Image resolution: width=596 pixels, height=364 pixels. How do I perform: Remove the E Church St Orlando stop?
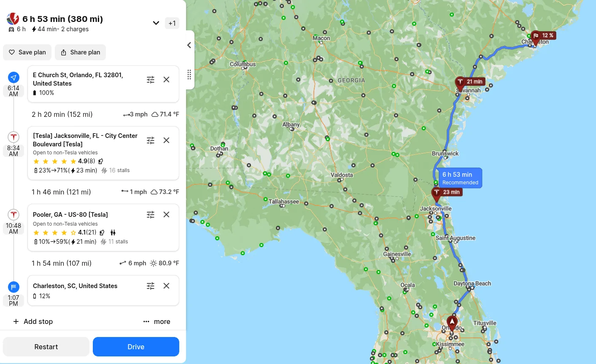167,80
